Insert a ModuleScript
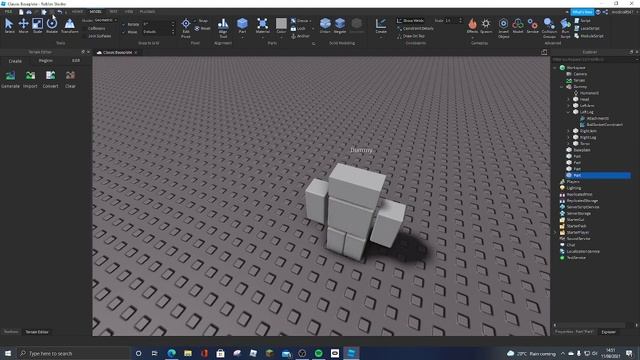 click(x=589, y=36)
